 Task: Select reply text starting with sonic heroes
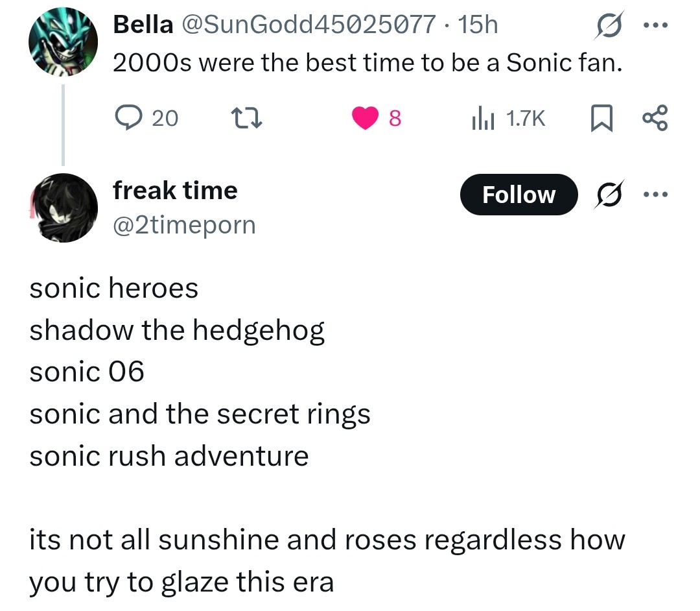(x=327, y=435)
